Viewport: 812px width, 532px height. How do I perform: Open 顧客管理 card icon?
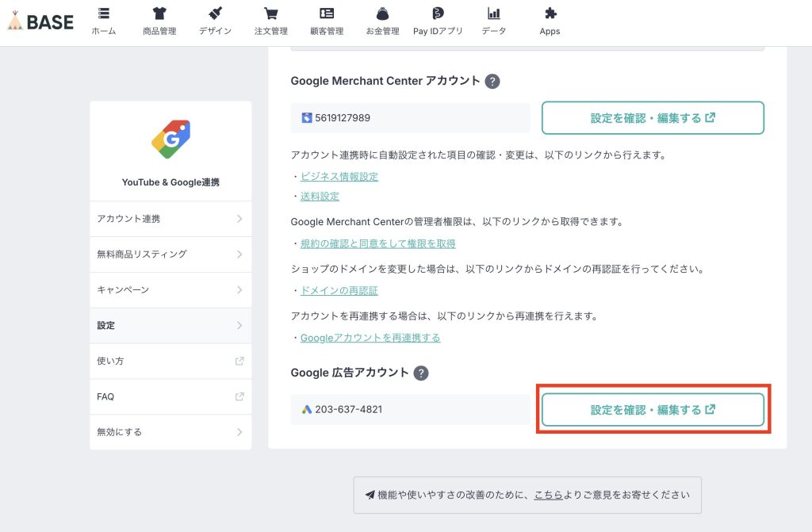pyautogui.click(x=327, y=13)
